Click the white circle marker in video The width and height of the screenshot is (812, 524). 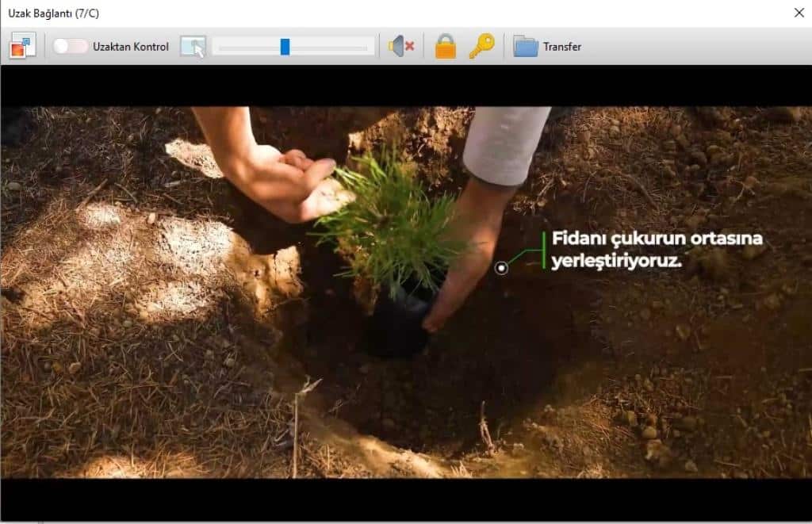501,268
